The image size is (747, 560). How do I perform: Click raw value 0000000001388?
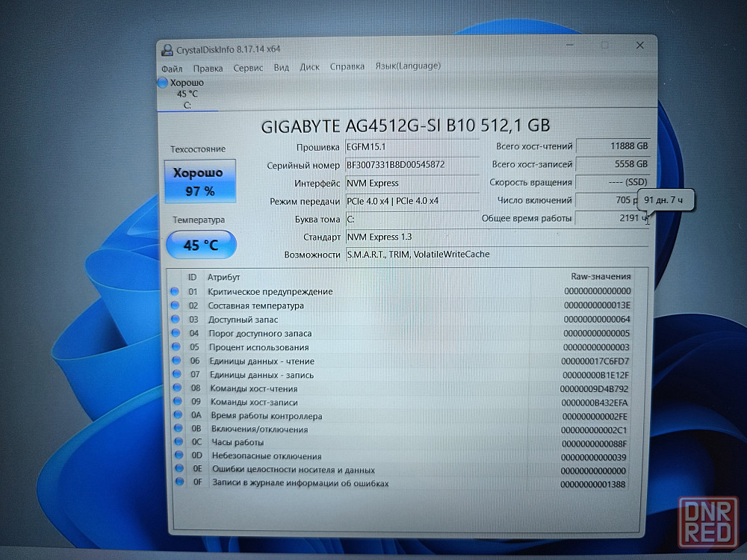592,485
